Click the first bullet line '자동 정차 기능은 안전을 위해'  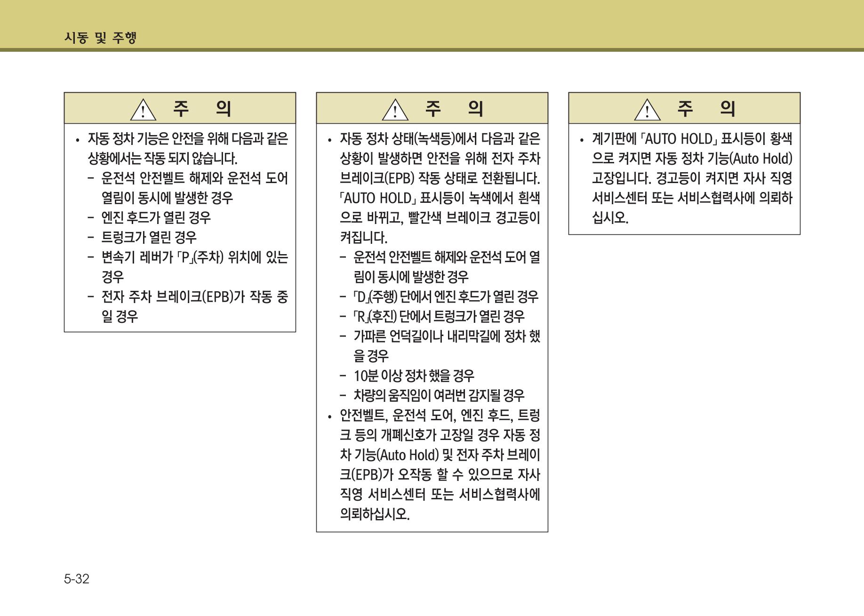[x=188, y=138]
